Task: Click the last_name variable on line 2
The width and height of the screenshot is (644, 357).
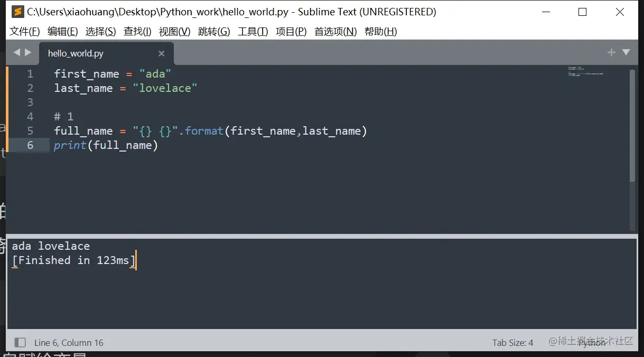Action: [83, 88]
